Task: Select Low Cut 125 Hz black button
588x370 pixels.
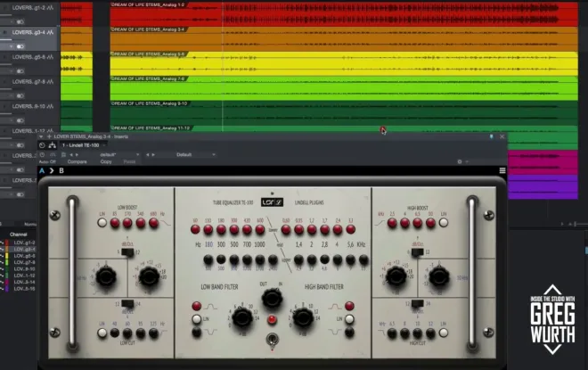Action: pos(154,333)
